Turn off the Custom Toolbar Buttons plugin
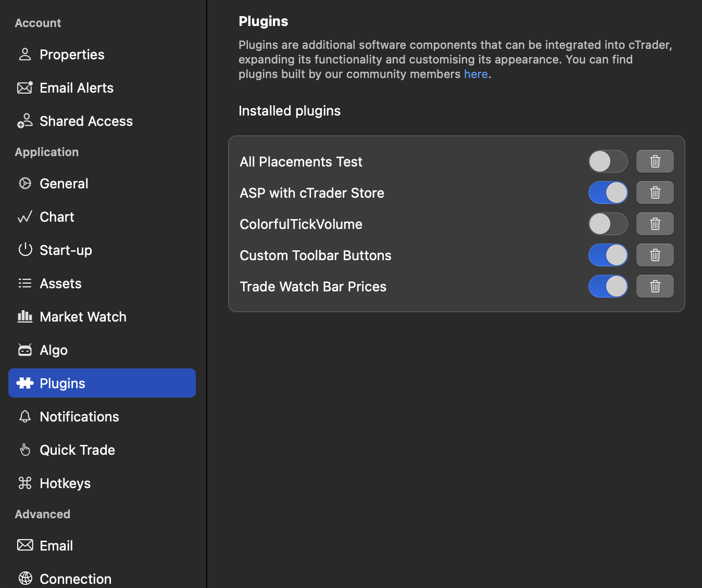 click(608, 255)
